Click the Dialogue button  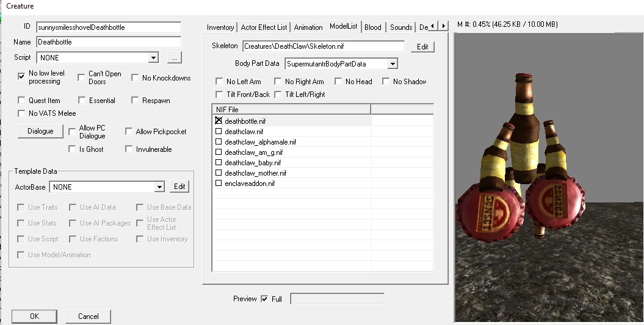click(x=40, y=131)
